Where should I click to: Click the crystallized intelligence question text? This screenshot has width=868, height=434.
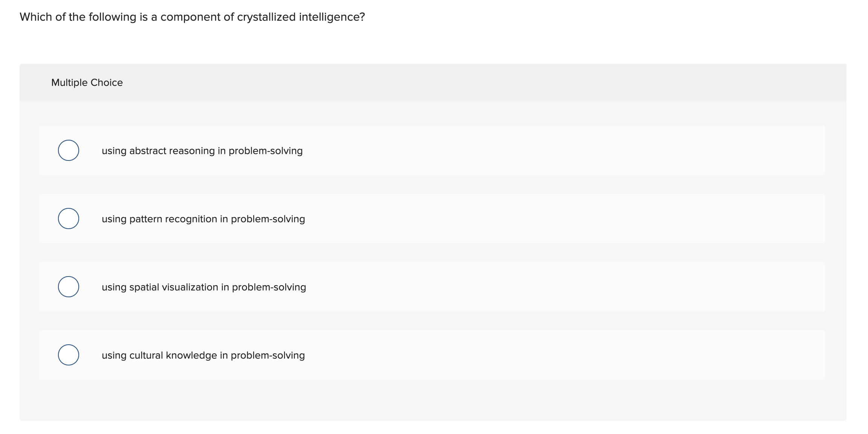(192, 16)
